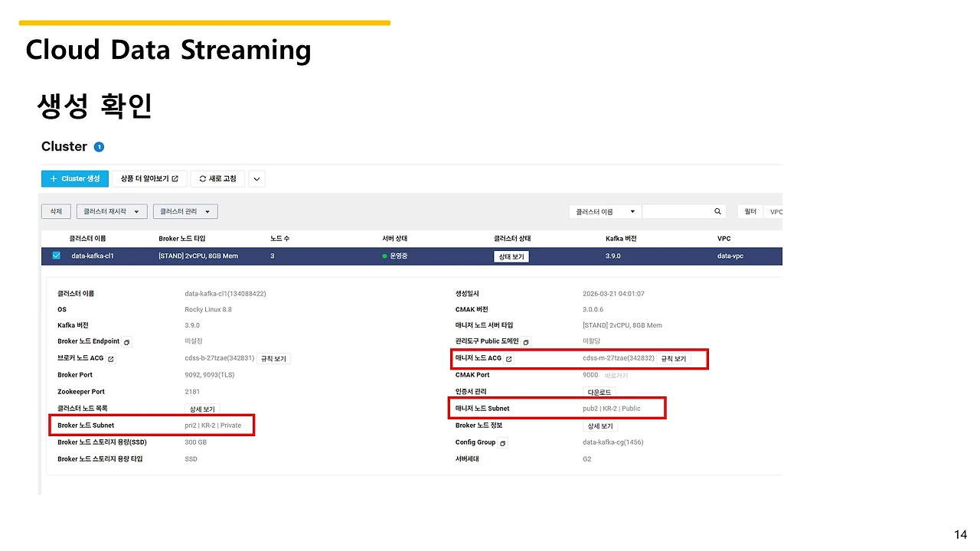980x551 pixels.
Task: Click the VPC column header
Action: click(724, 239)
